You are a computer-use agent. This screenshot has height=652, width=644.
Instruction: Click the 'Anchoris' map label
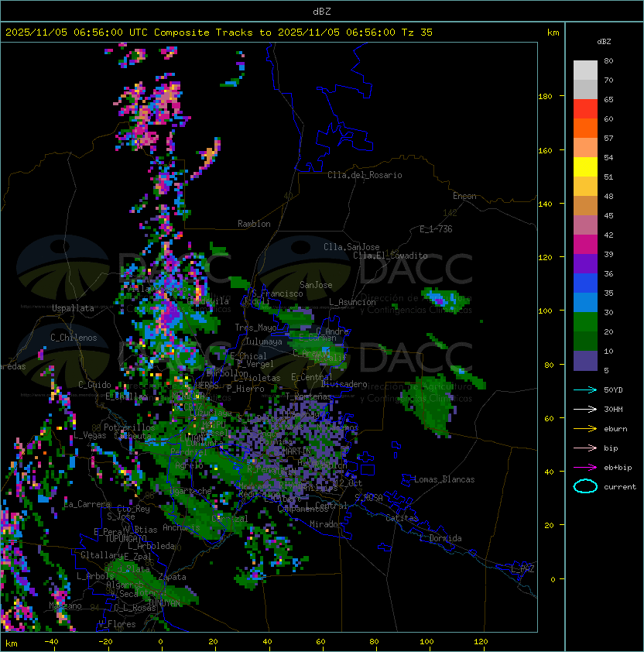pos(181,527)
